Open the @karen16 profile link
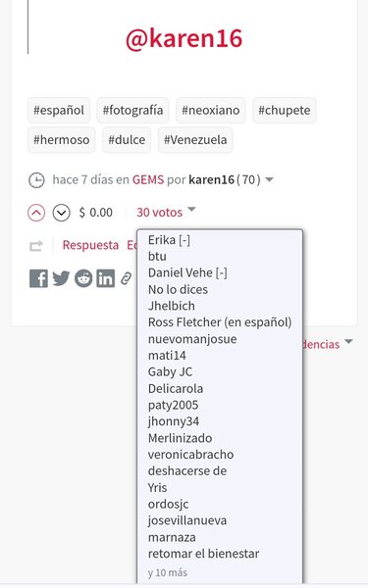368x588 pixels. click(184, 38)
